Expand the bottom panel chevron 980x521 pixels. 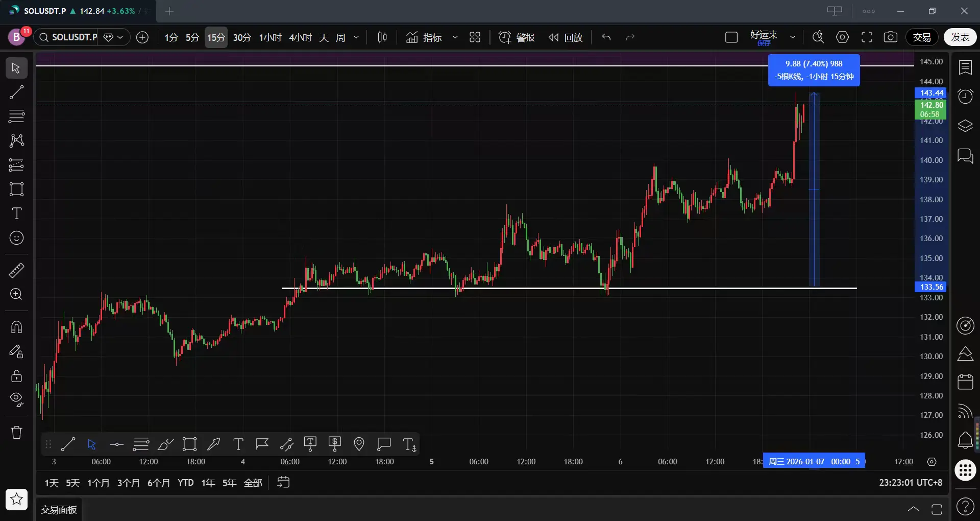tap(914, 509)
